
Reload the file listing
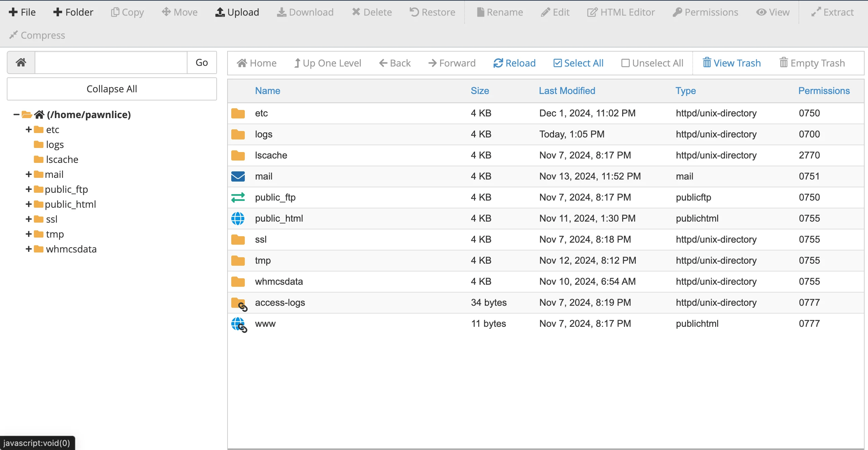pos(514,63)
